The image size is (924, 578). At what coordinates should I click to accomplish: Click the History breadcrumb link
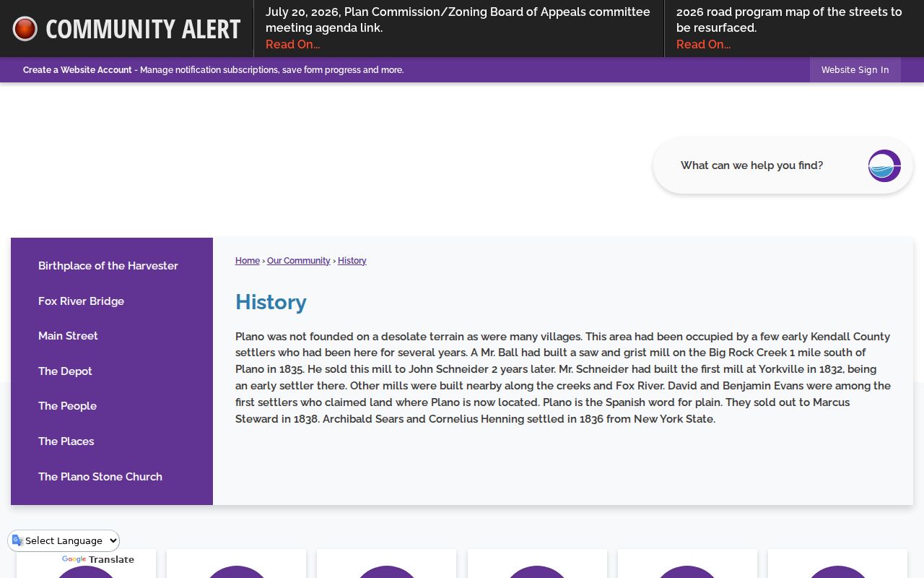tap(352, 261)
